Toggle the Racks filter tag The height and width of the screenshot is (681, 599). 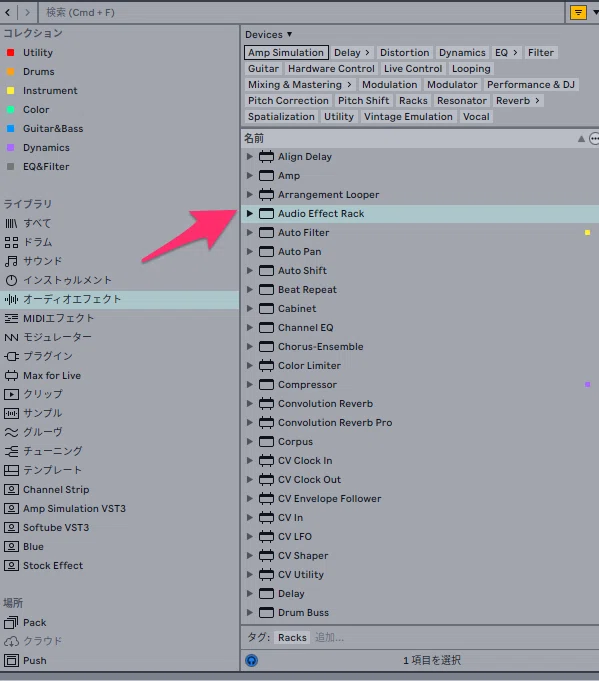(x=413, y=101)
